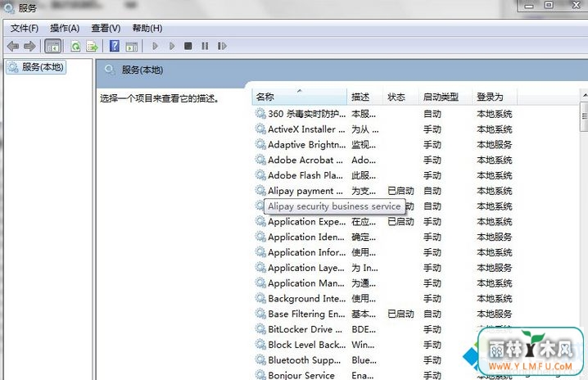Select the Adobe Flash Player service
Viewport: 588px width, 380px height.
(384, 175)
